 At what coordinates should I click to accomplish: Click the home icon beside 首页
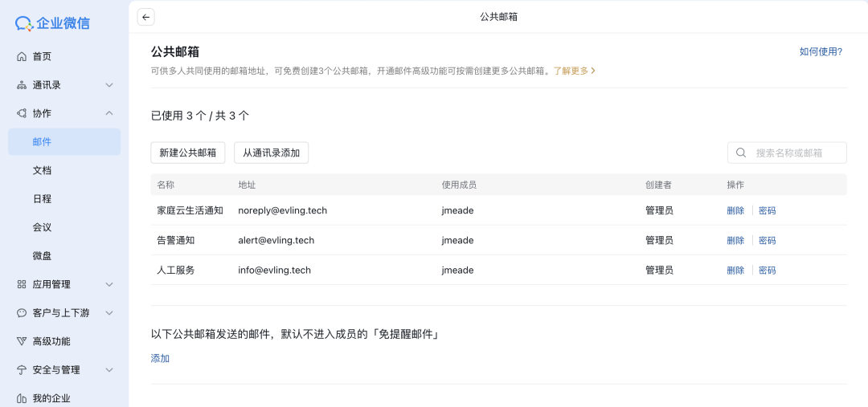pyautogui.click(x=22, y=56)
